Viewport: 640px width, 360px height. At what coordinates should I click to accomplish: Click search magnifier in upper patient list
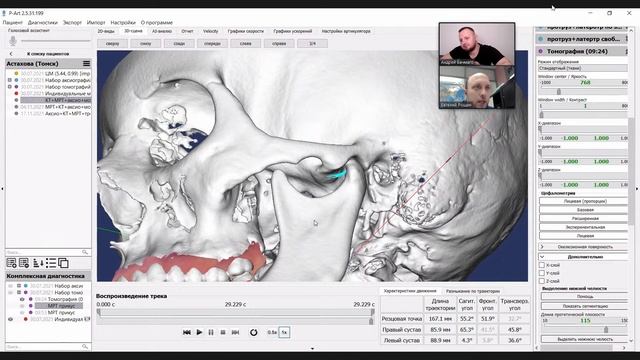pos(85,252)
